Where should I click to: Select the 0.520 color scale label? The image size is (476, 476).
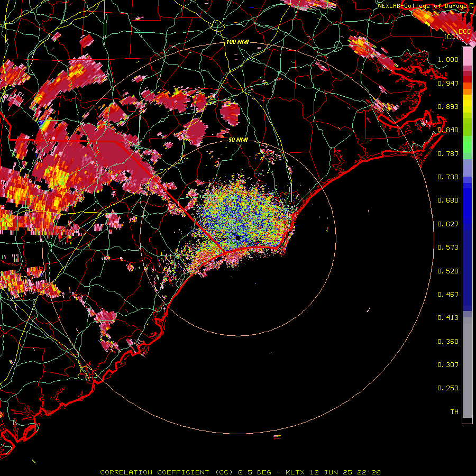448,271
